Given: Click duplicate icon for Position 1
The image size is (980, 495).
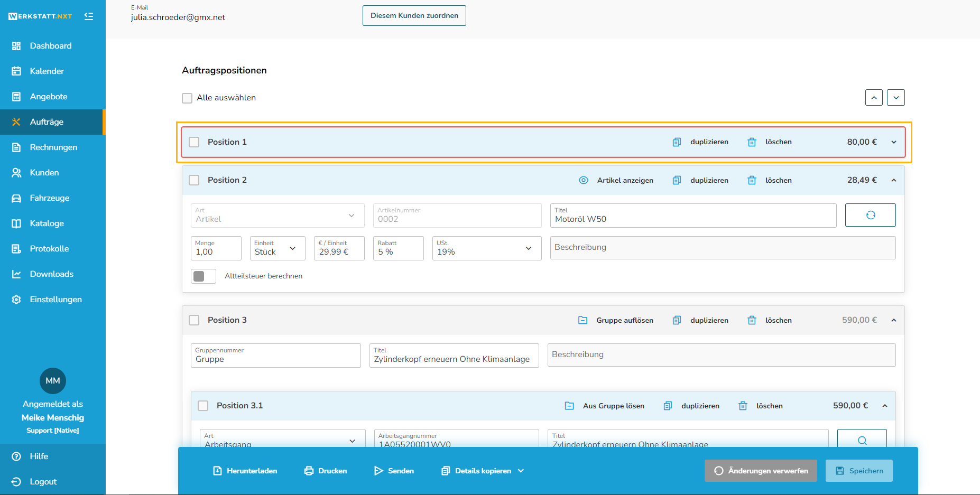Looking at the screenshot, I should pos(677,142).
